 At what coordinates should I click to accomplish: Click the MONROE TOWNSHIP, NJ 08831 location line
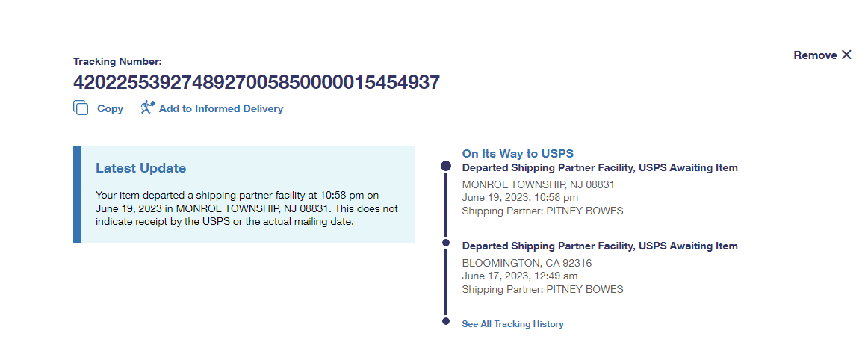538,184
